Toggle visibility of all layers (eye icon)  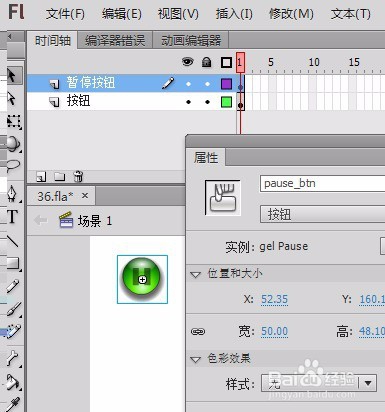[188, 62]
